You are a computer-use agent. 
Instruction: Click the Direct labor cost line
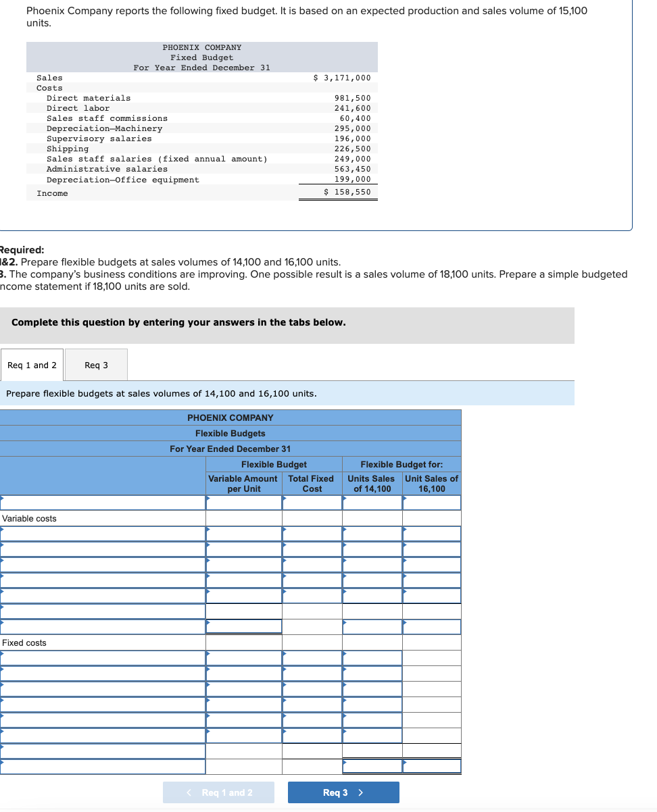78,108
